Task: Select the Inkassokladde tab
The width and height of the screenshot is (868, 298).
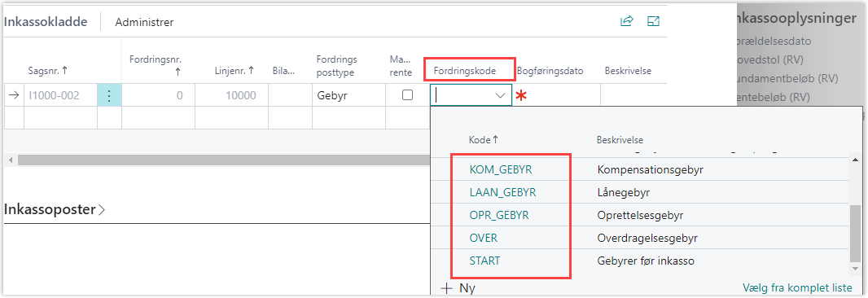Action: (x=46, y=22)
